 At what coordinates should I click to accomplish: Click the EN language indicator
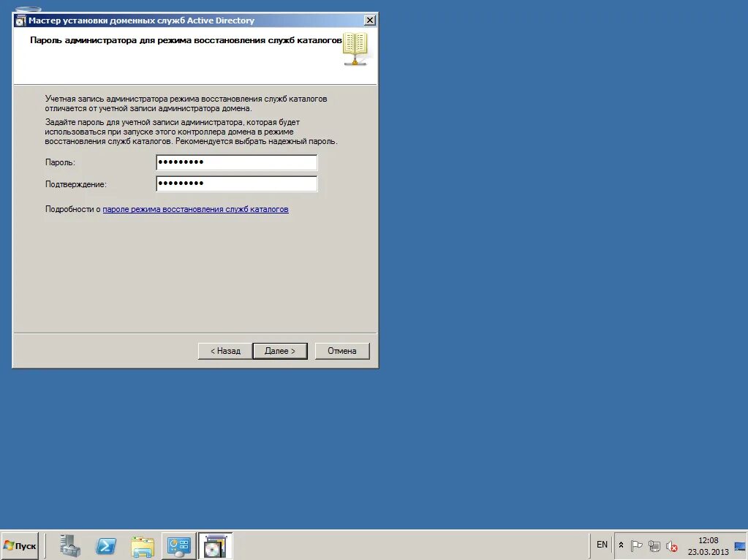602,544
